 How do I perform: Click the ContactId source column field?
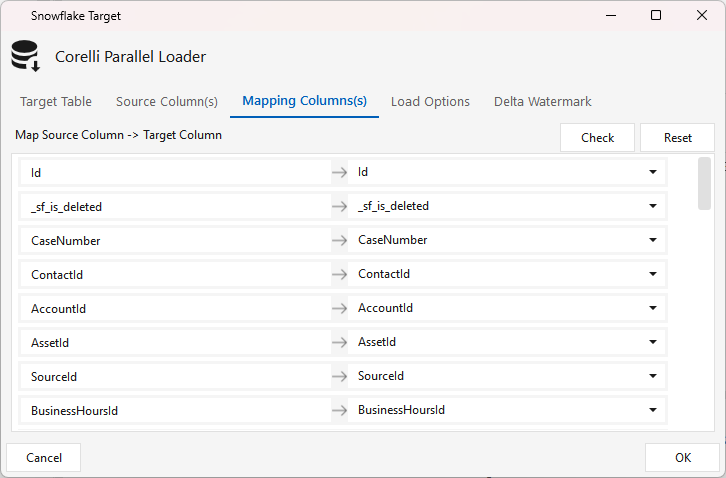tap(175, 274)
